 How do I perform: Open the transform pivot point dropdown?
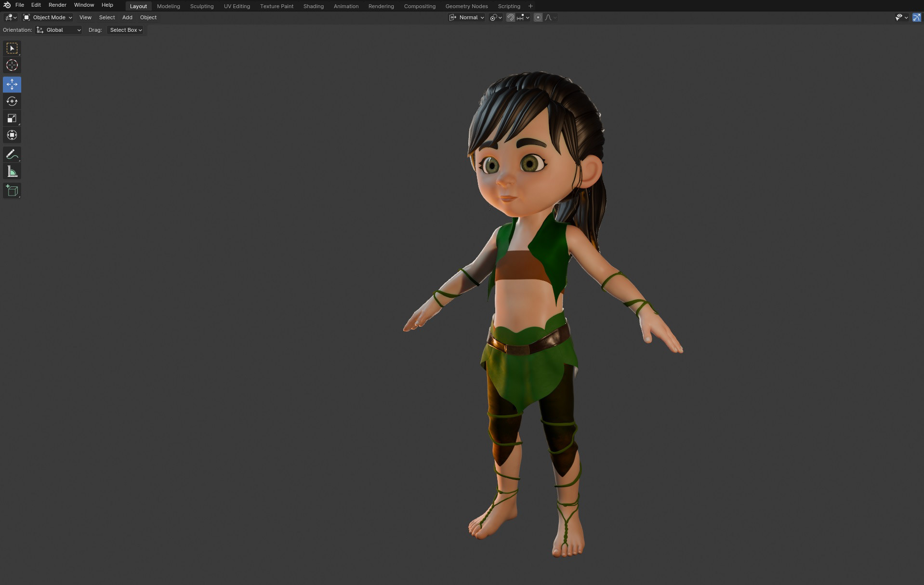coord(496,17)
